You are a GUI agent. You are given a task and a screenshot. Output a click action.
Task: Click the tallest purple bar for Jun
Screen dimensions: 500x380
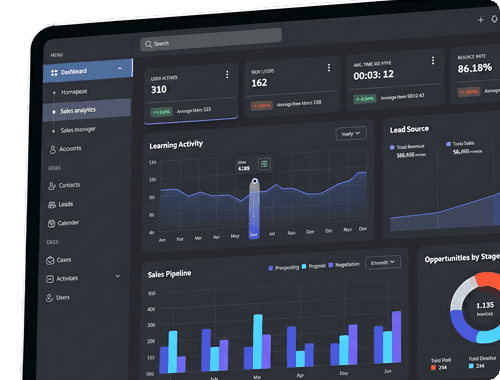[x=396, y=337]
